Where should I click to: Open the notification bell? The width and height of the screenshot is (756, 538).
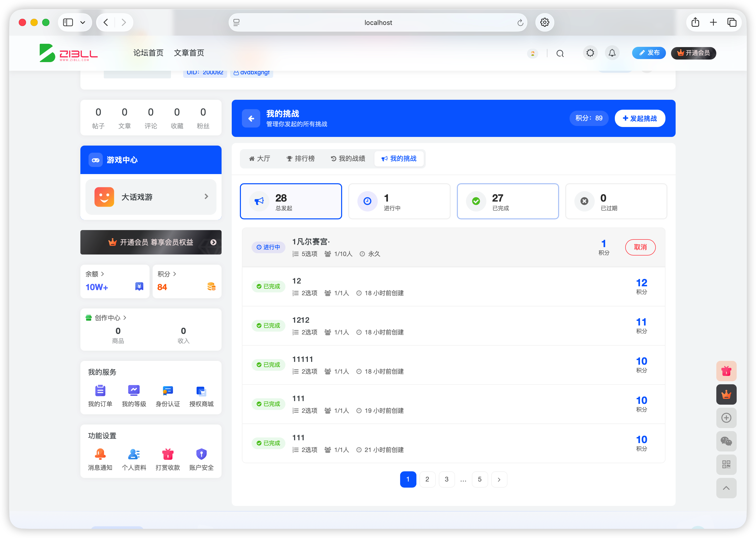[612, 53]
